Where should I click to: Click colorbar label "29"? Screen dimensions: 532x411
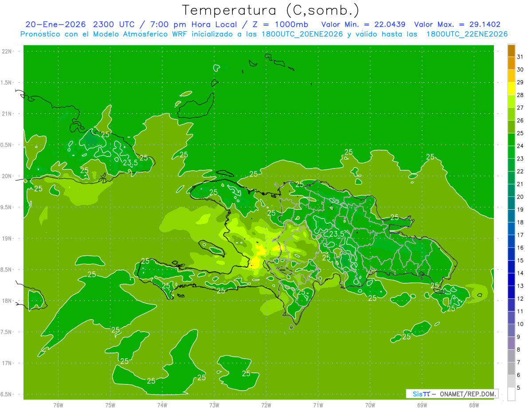click(x=520, y=82)
